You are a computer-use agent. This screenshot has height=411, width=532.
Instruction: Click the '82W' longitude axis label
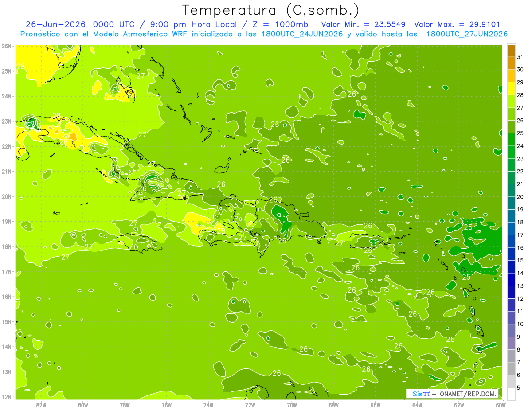[41, 405]
